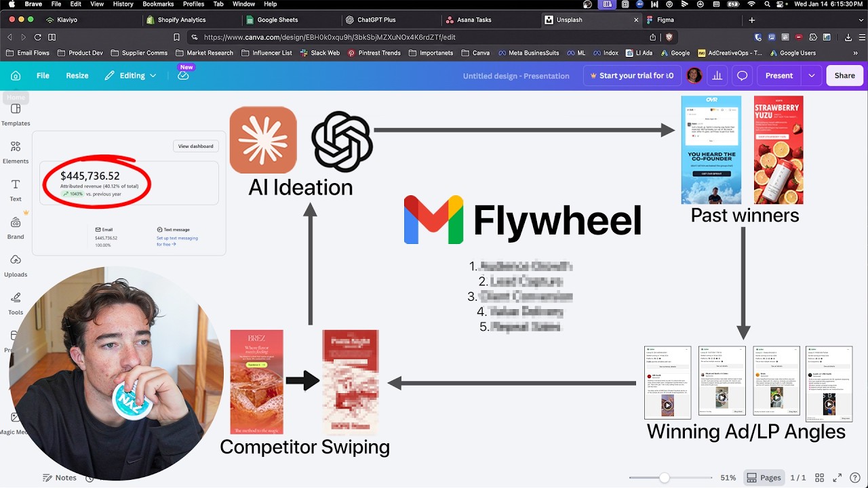Open Pintrest Trends bookmark
This screenshot has height=488, width=868.
coord(374,53)
